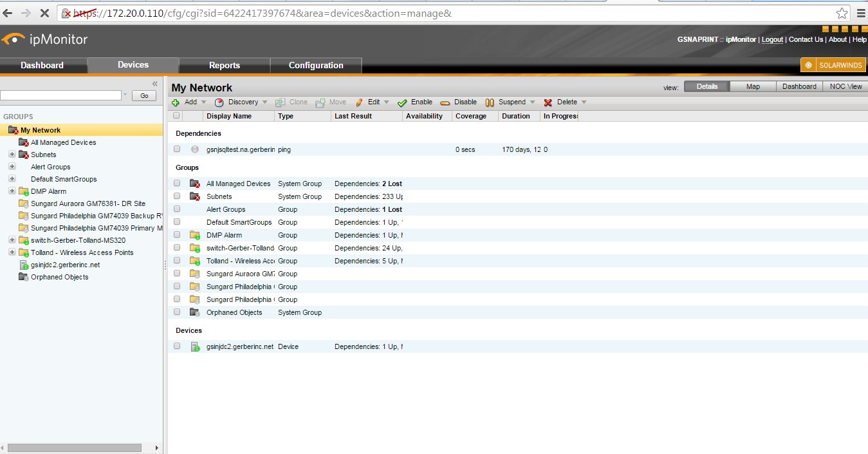The height and width of the screenshot is (454, 868).
Task: Click the Clone icon in toolbar
Action: tap(280, 102)
